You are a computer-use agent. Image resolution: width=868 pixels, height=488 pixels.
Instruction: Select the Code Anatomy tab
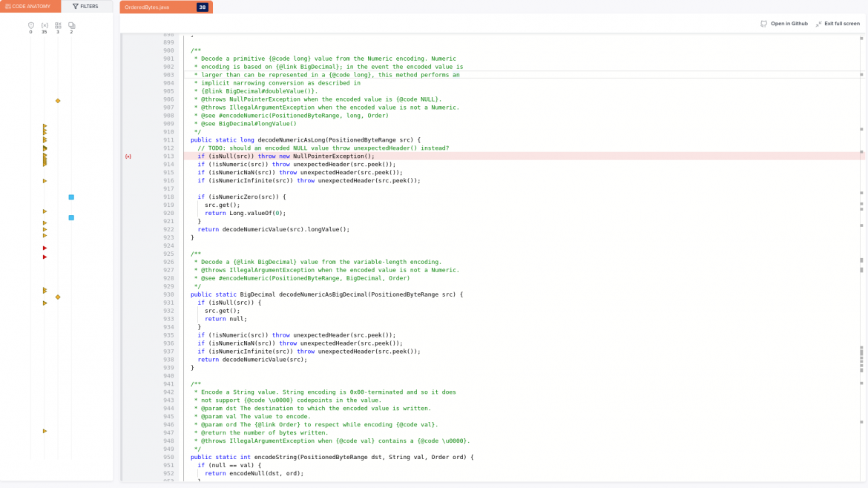tap(30, 6)
